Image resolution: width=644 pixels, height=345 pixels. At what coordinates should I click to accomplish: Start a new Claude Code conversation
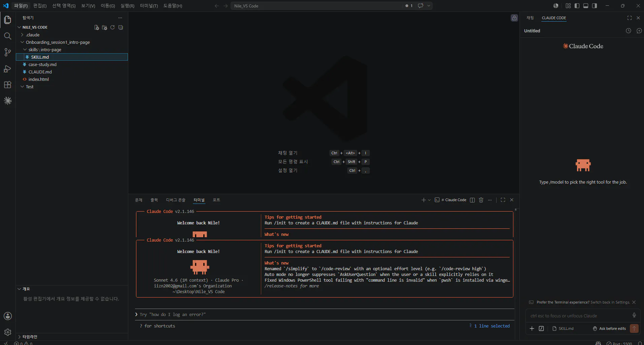coord(639,31)
